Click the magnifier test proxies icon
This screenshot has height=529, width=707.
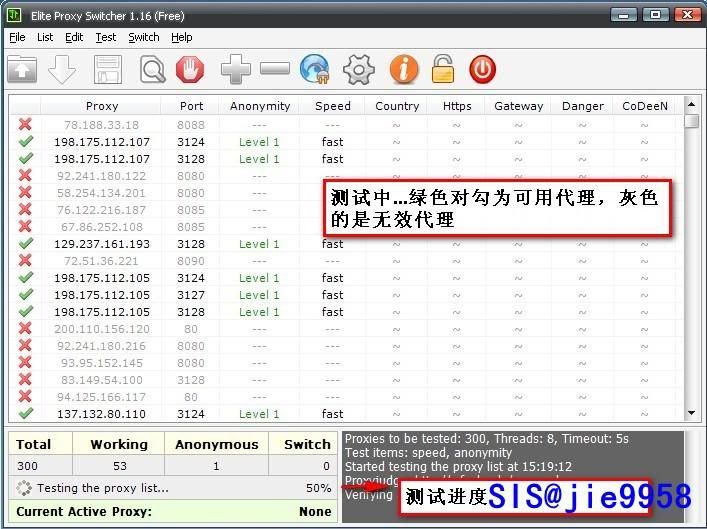click(x=152, y=69)
